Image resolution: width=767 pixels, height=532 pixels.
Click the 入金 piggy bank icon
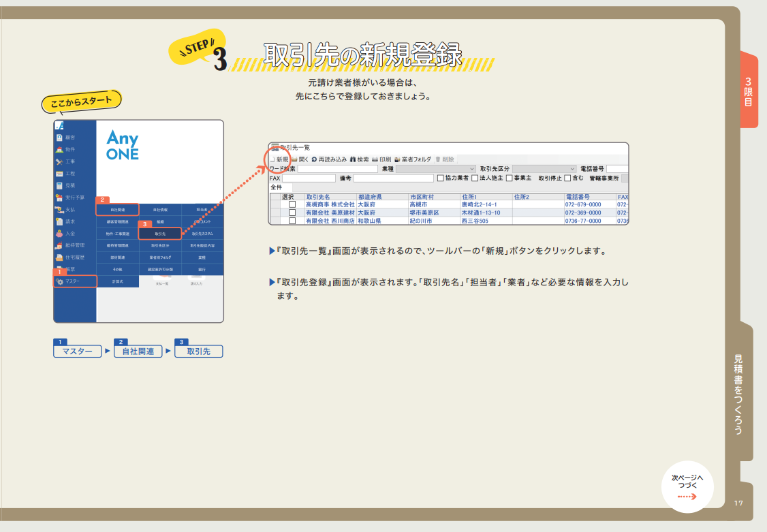coord(60,233)
